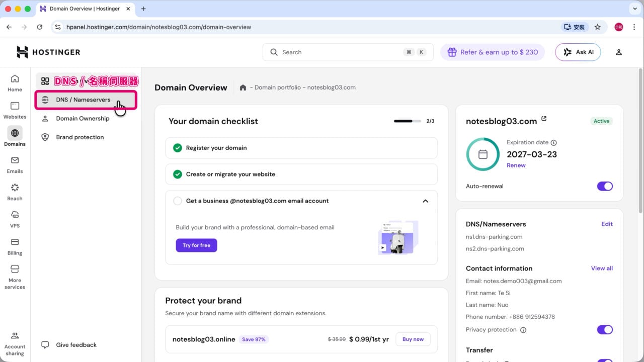Click the Save 97% badge
This screenshot has width=644, height=362.
[x=254, y=339]
